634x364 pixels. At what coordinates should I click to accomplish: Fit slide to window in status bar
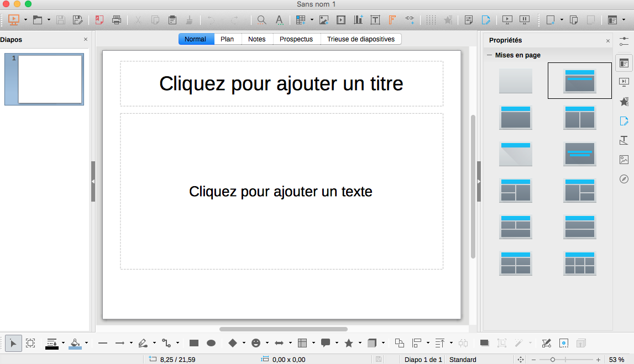pos(520,360)
